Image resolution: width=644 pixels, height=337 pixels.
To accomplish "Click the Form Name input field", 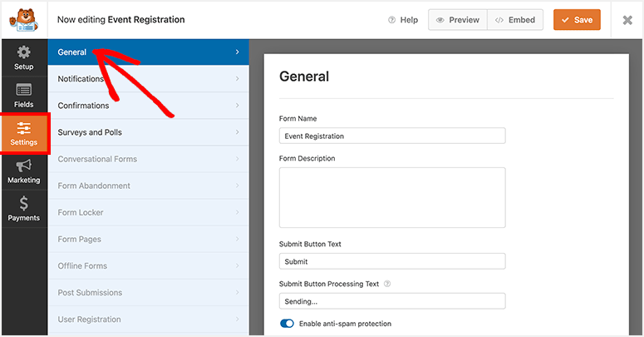I will point(392,136).
